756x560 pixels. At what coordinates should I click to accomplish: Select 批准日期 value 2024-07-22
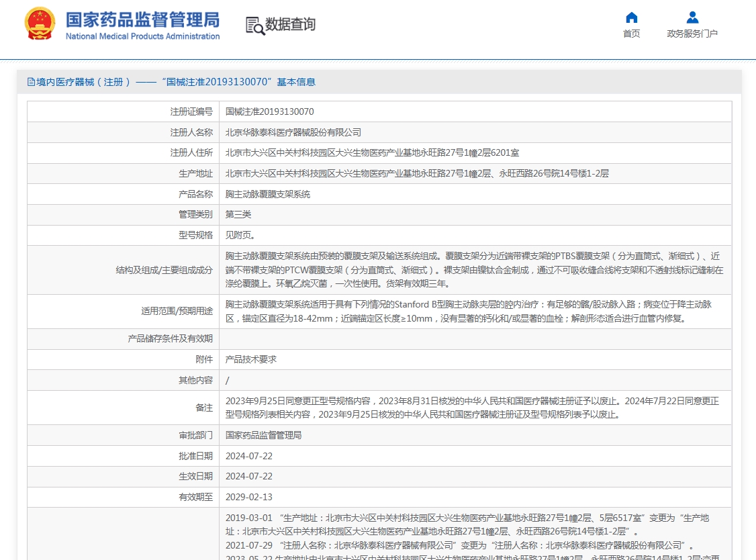[249, 457]
